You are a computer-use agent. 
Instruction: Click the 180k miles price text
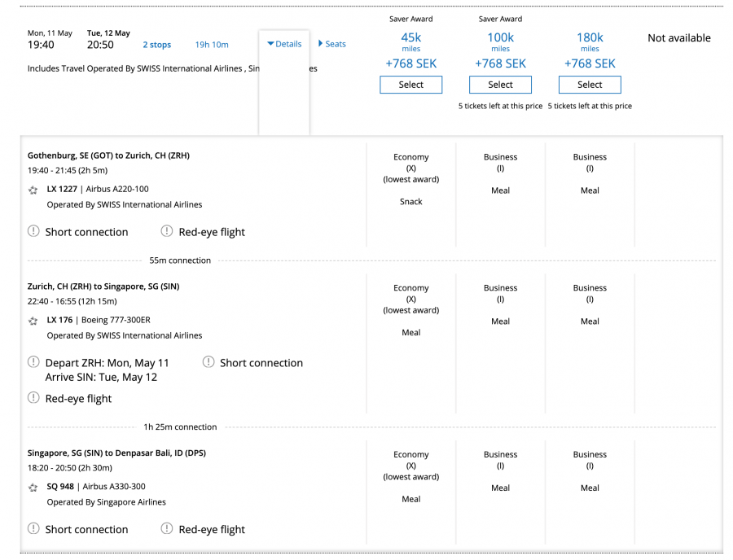[590, 37]
